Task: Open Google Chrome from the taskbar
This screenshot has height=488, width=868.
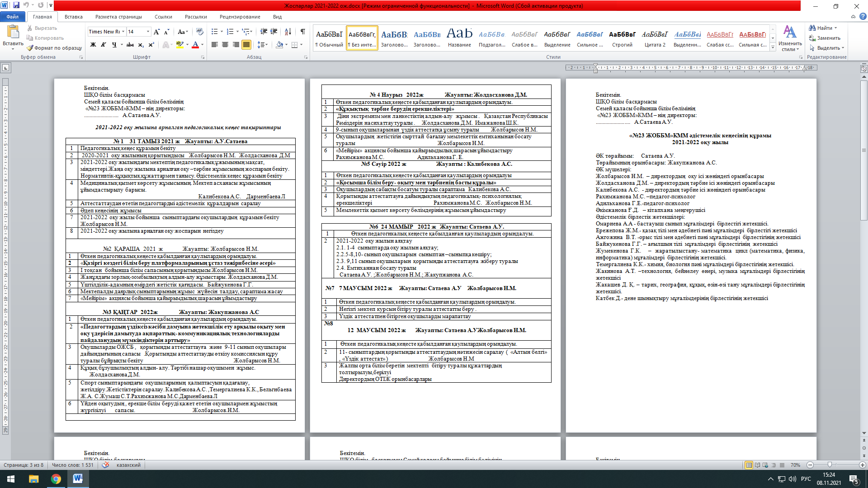Action: click(56, 479)
